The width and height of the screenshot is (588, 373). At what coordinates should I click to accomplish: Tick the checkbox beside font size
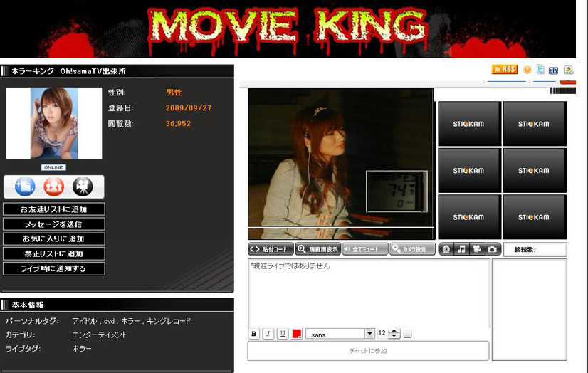click(x=408, y=334)
